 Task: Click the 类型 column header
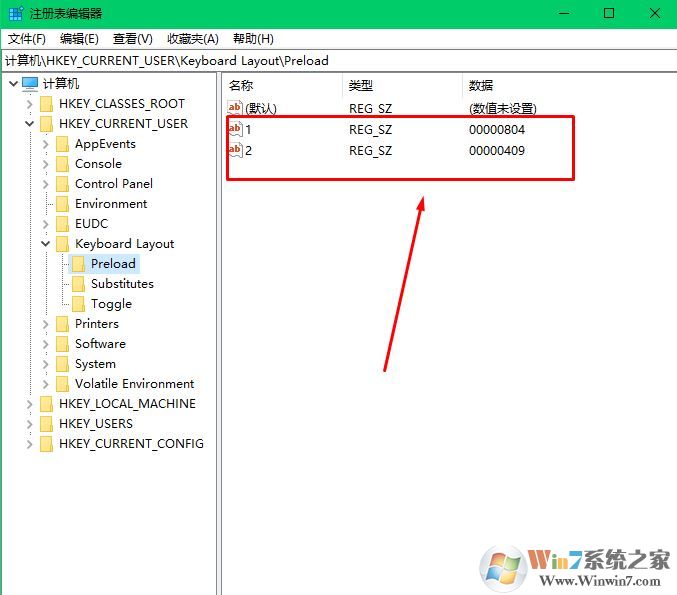point(403,85)
